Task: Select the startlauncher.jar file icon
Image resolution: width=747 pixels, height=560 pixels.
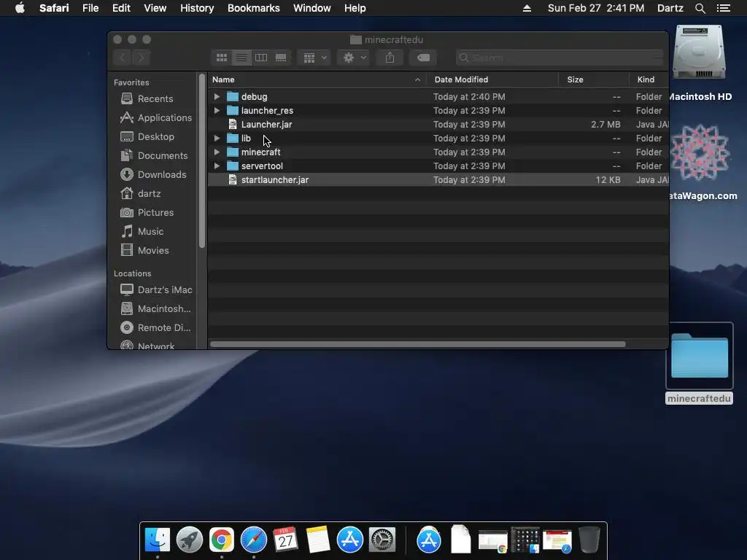Action: [x=233, y=179]
